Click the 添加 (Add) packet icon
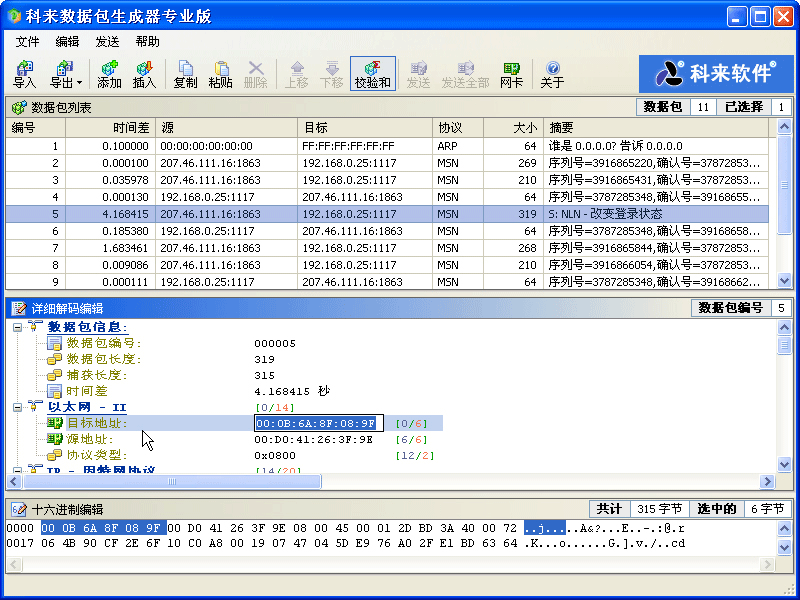 109,74
